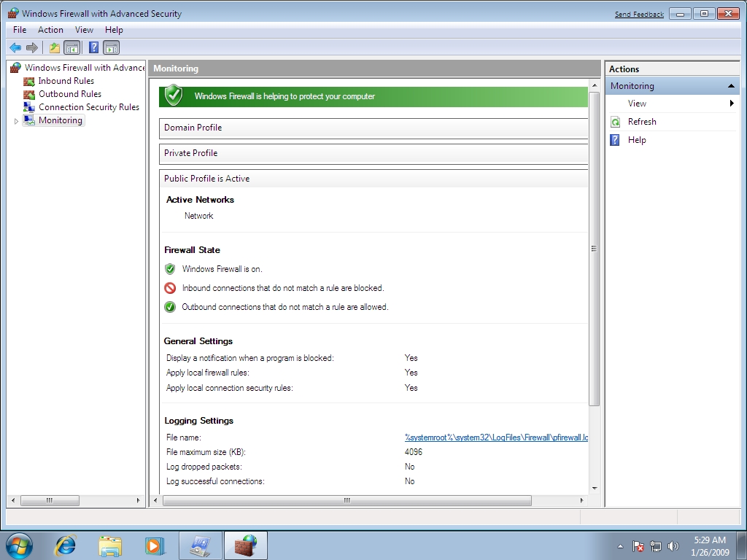Click the blue Back arrow in toolbar
747x560 pixels.
pos(15,48)
